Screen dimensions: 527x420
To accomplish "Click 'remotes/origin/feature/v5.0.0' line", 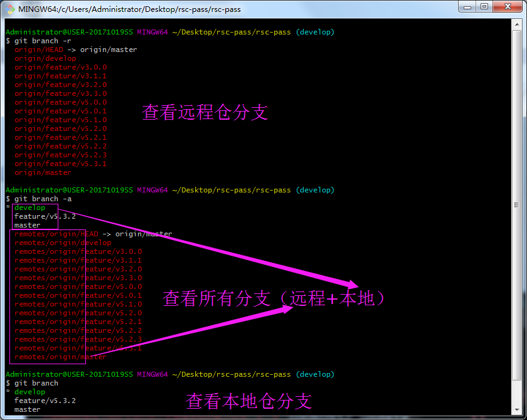I will pos(78,286).
